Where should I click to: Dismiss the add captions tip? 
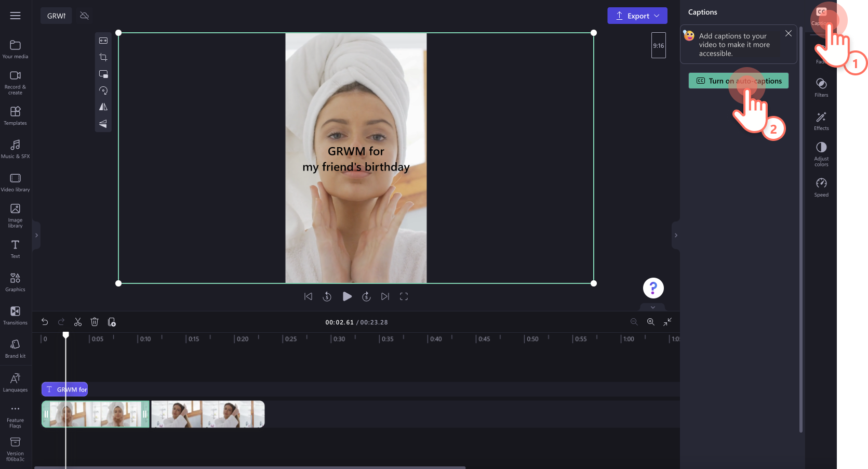(789, 33)
